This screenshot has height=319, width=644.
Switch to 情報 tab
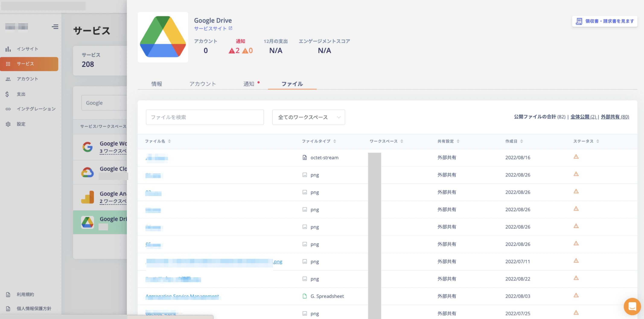click(x=157, y=84)
